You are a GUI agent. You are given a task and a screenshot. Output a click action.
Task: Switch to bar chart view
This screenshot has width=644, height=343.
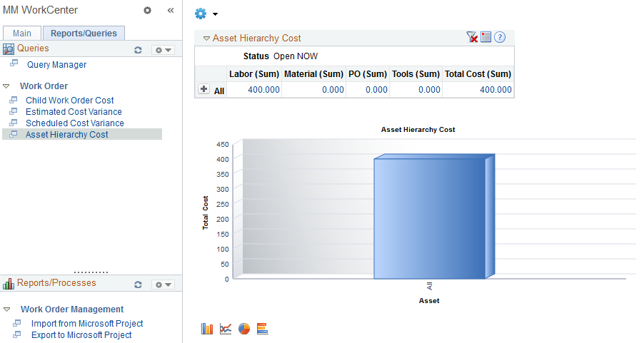point(207,329)
